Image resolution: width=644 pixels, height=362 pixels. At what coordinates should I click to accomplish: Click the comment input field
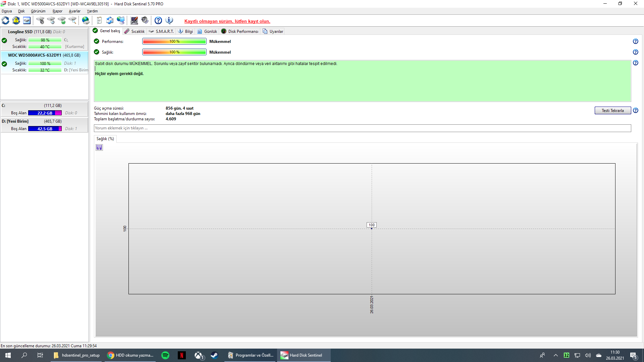362,128
